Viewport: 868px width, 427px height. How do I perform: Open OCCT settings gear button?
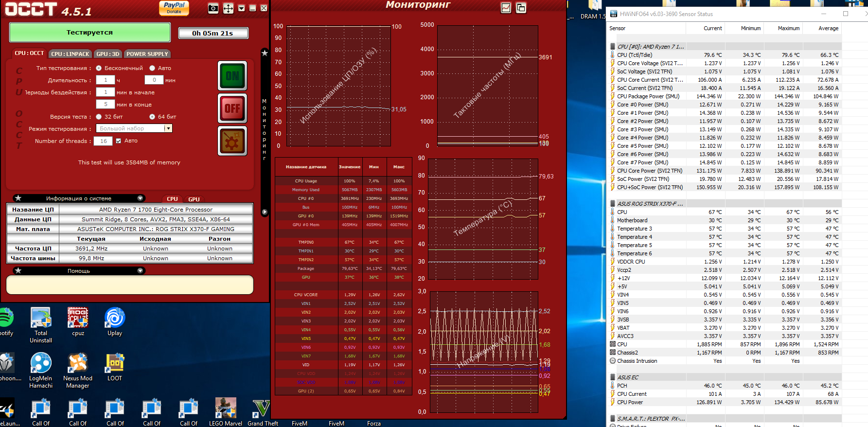click(232, 141)
